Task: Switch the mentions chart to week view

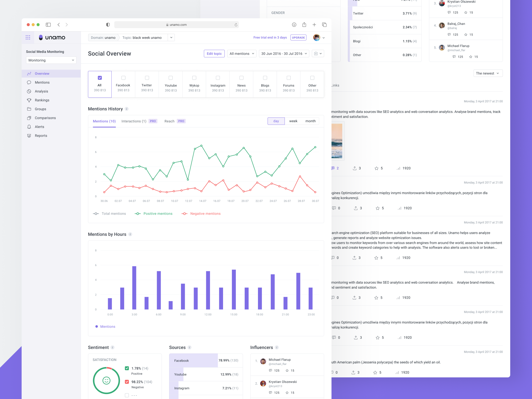Action: coord(293,121)
